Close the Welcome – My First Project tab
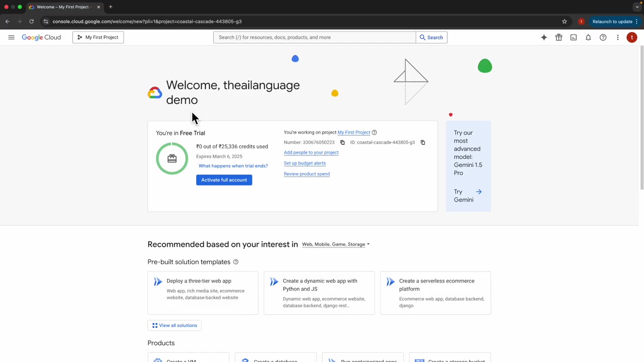The width and height of the screenshot is (644, 362). click(99, 7)
